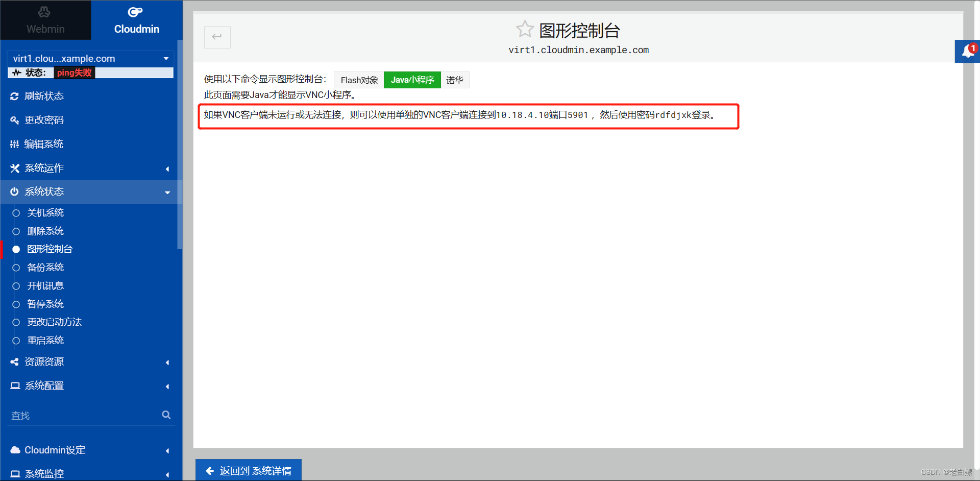The image size is (980, 481).
Task: Expand the 系统运作 section chevron
Action: (167, 169)
